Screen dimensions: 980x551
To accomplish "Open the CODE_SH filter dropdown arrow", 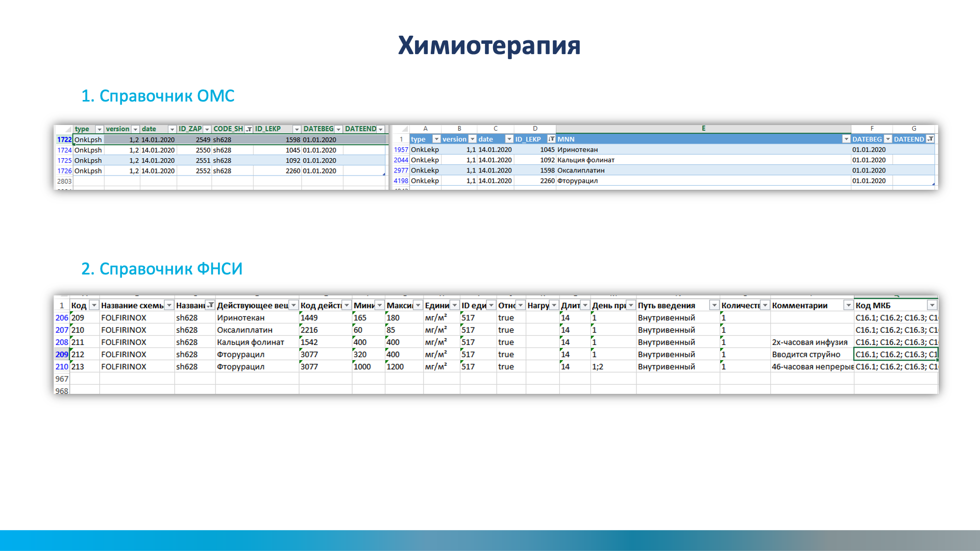I will pos(249,130).
